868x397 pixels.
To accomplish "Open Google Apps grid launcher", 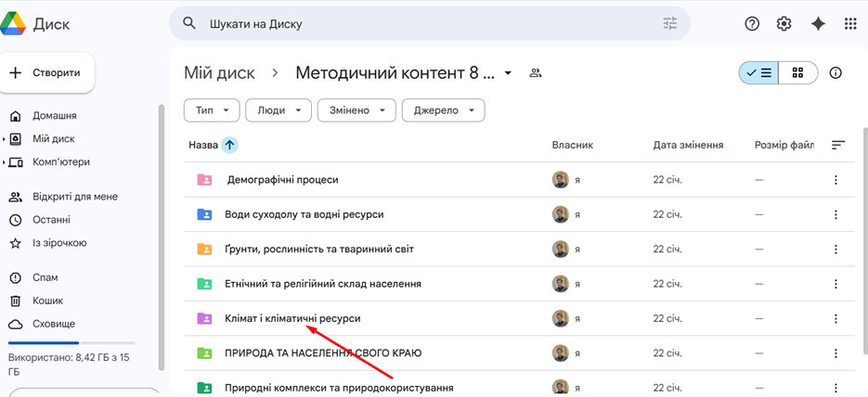I will (850, 24).
